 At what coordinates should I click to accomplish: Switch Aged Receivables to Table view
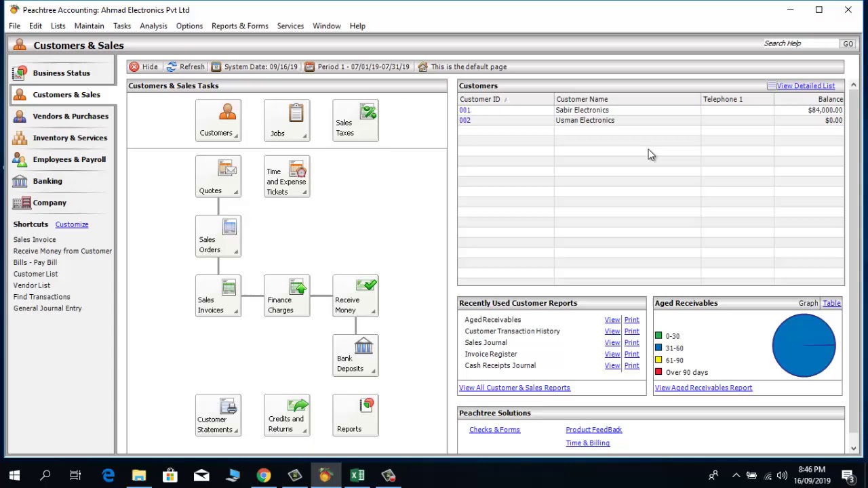click(831, 303)
